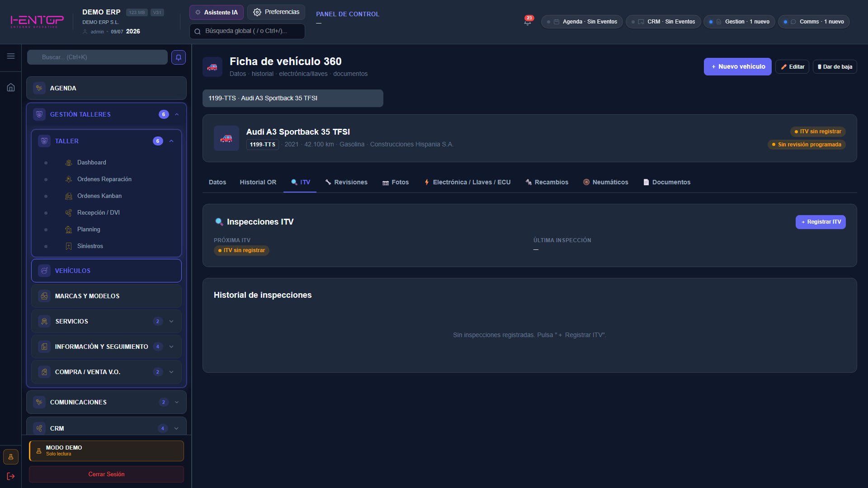The width and height of the screenshot is (868, 488).
Task: Click the CRM section icon in sidebar
Action: point(39,428)
